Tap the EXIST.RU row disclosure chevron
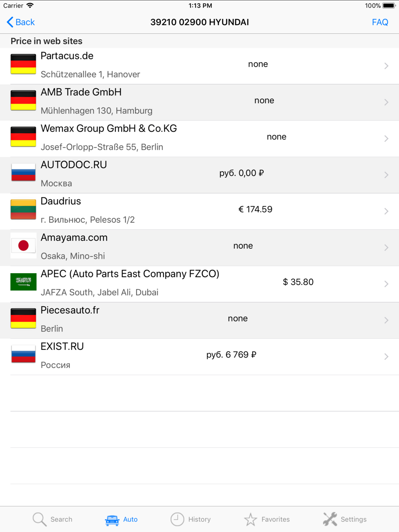Screen dimensions: 399x532 tap(386, 357)
